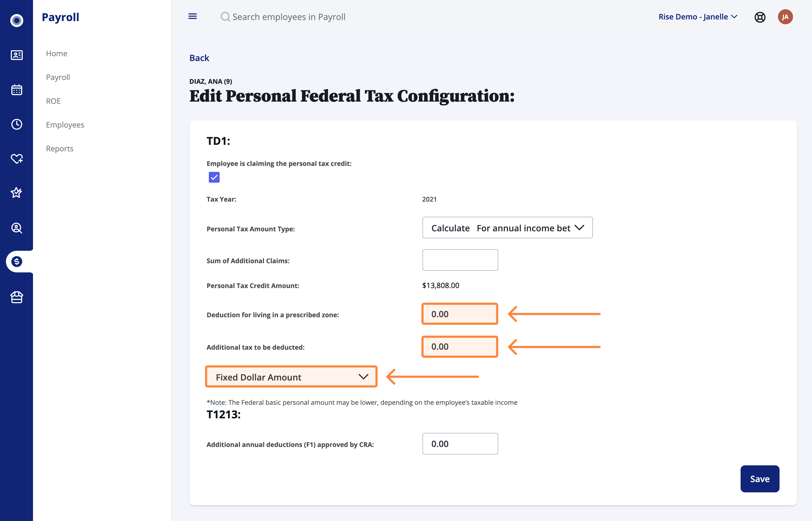The height and width of the screenshot is (521, 812).
Task: Click the help lifebuoy icon
Action: coord(760,17)
